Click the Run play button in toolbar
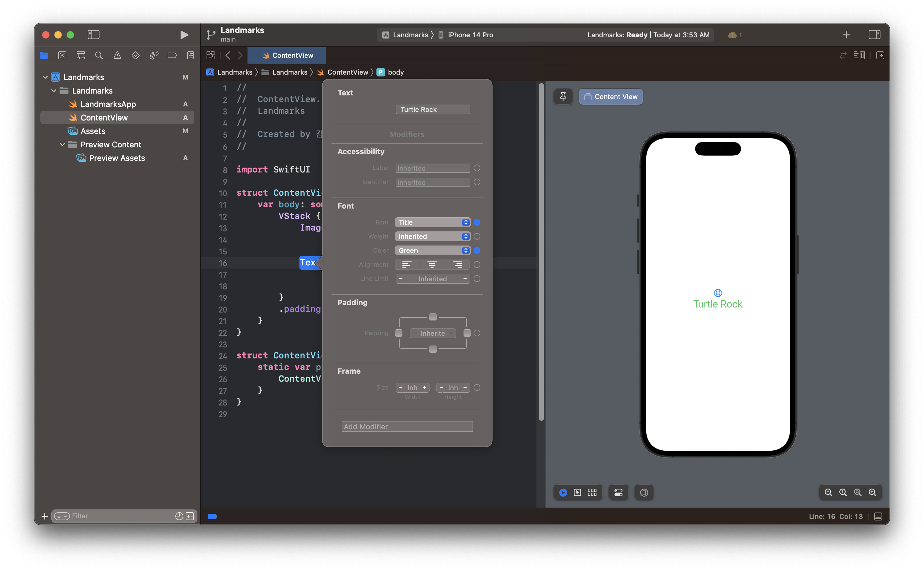This screenshot has height=570, width=924. coord(184,35)
